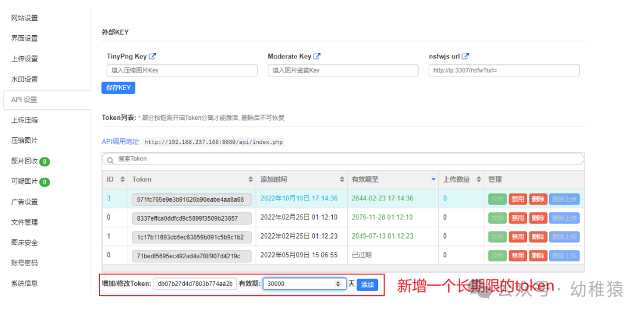Click the 有效期 days spinner arrows
The height and width of the screenshot is (315, 644).
pyautogui.click(x=338, y=284)
